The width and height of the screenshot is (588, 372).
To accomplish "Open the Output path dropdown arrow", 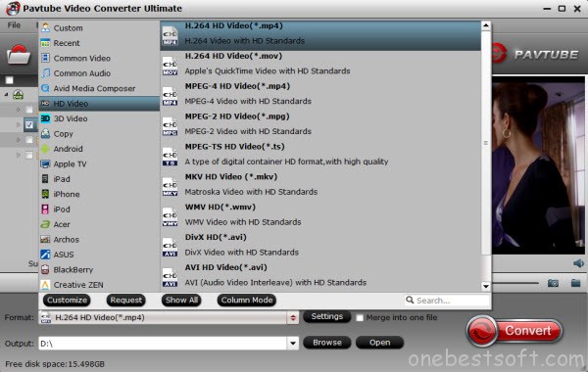I will coord(293,344).
